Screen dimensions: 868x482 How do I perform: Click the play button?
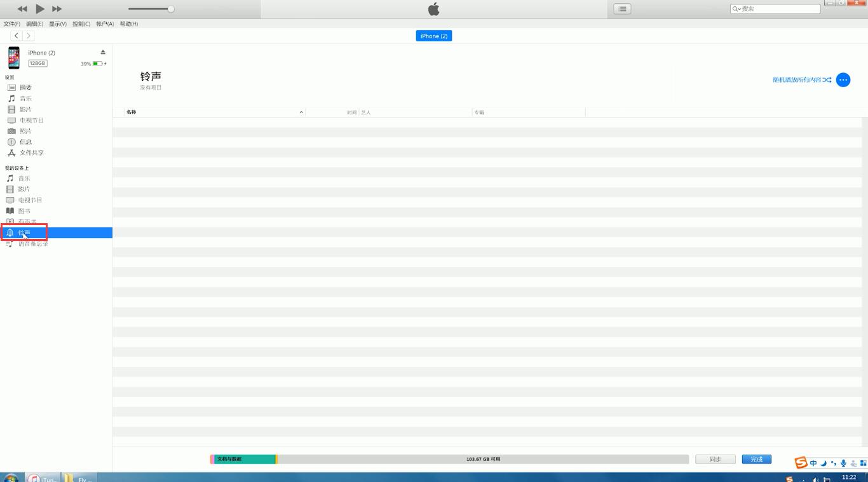click(x=40, y=9)
